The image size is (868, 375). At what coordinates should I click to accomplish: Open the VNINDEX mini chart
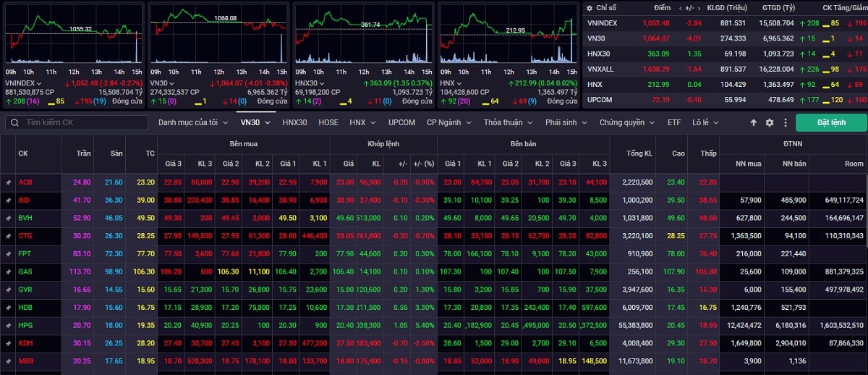[x=74, y=34]
